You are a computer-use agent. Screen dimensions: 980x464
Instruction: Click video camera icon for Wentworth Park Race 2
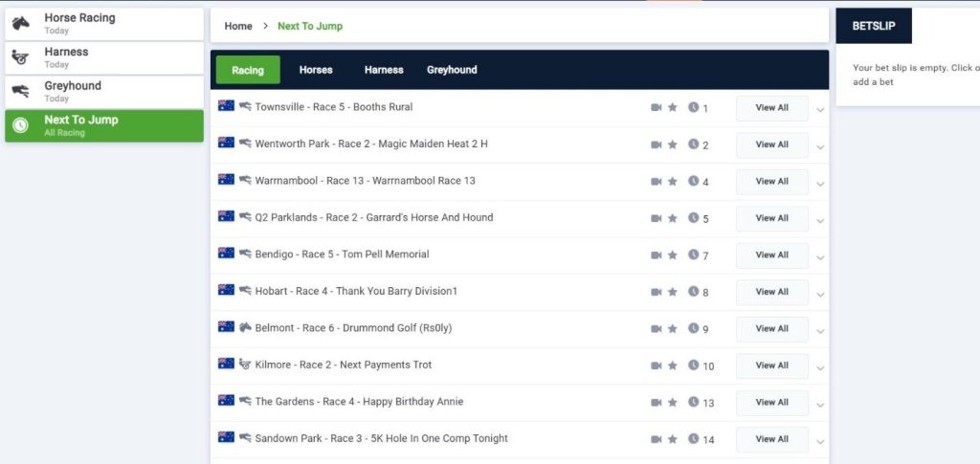(x=656, y=144)
